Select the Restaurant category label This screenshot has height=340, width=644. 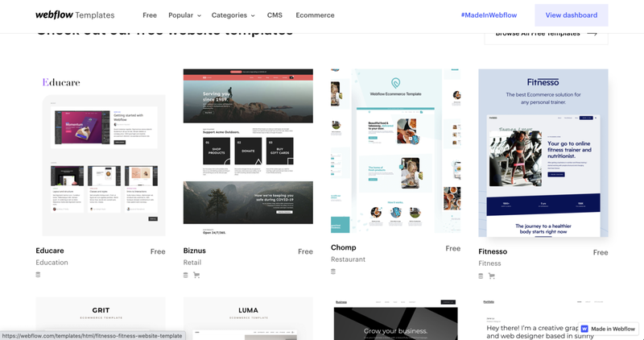348,259
